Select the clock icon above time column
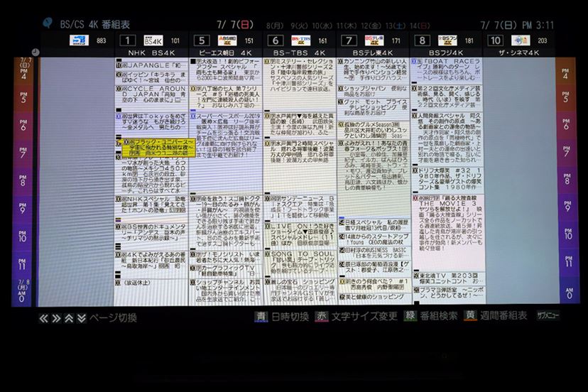Screen dimensions: 588x392 point(36,52)
